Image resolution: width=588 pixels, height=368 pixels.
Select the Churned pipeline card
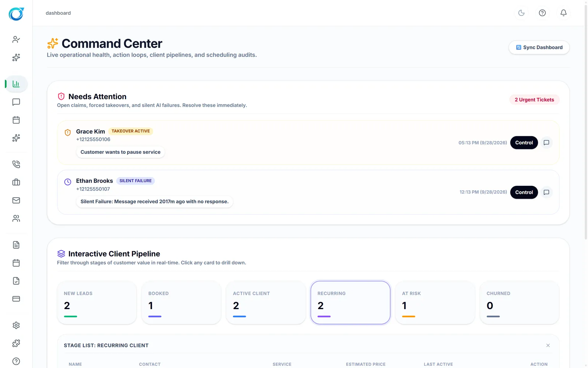(x=519, y=302)
